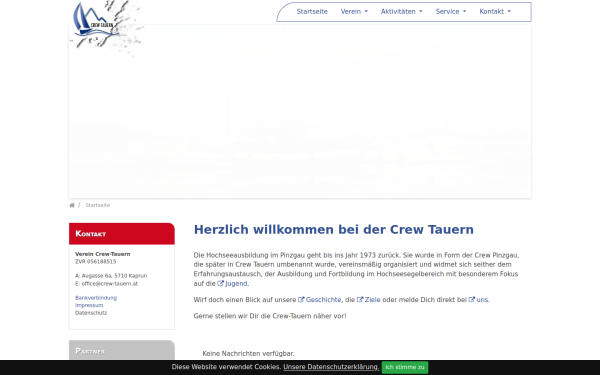Follow the Jugend link
600x375 pixels.
click(x=232, y=284)
